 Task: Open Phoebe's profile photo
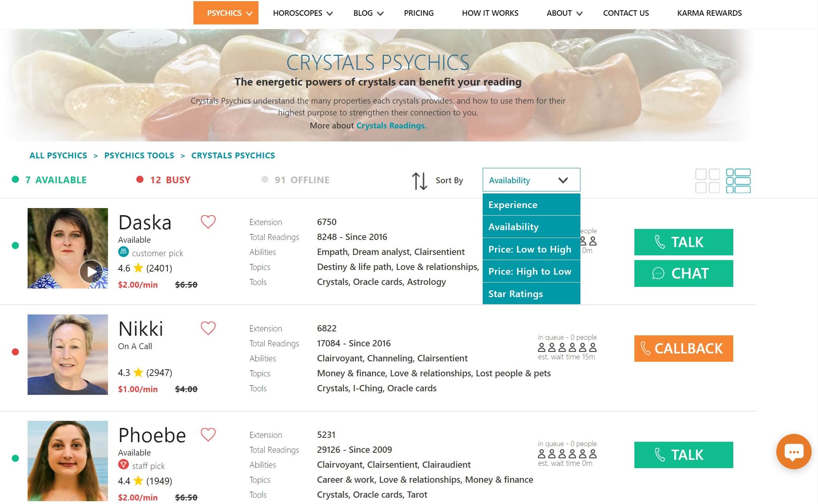[68, 461]
